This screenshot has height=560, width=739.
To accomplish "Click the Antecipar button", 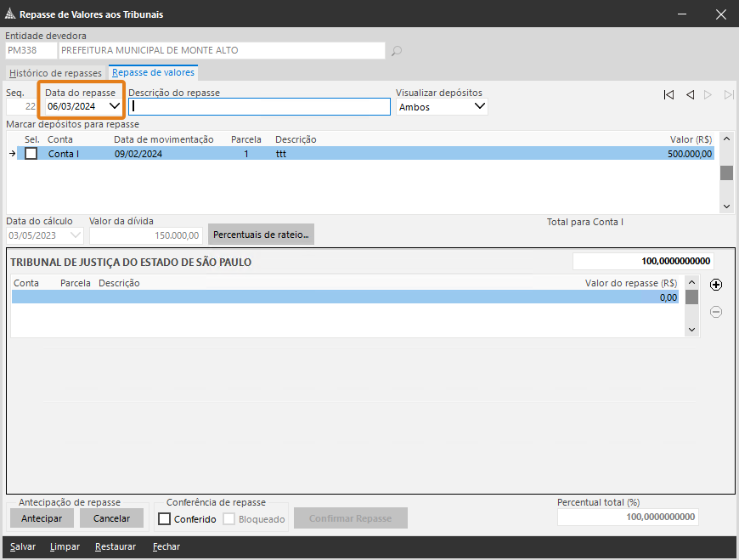I will 42,518.
